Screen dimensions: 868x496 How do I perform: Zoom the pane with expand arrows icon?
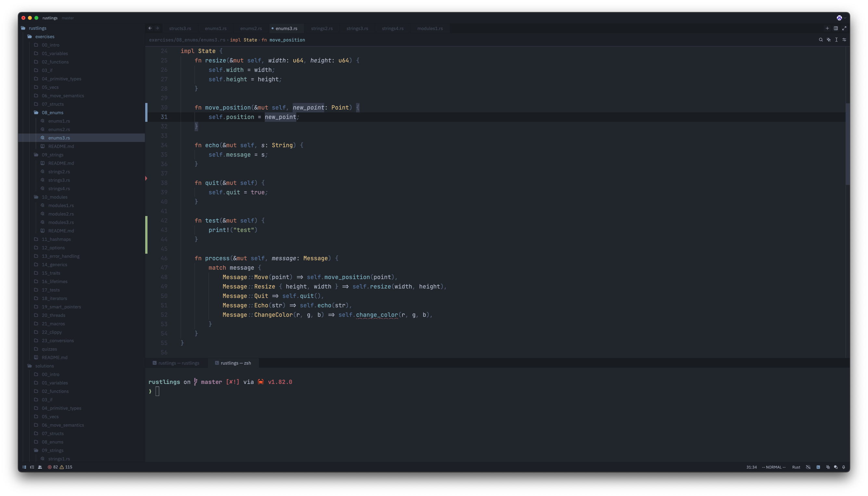point(844,28)
